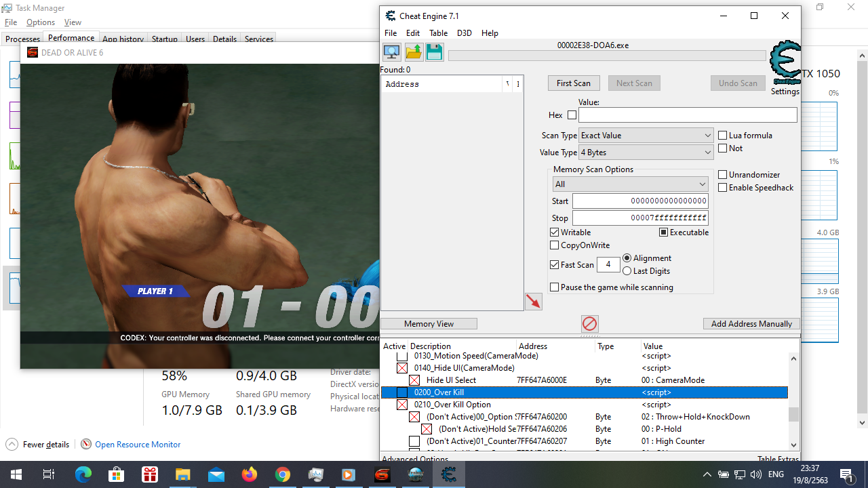
Task: Click the scan Value input field
Action: point(688,115)
